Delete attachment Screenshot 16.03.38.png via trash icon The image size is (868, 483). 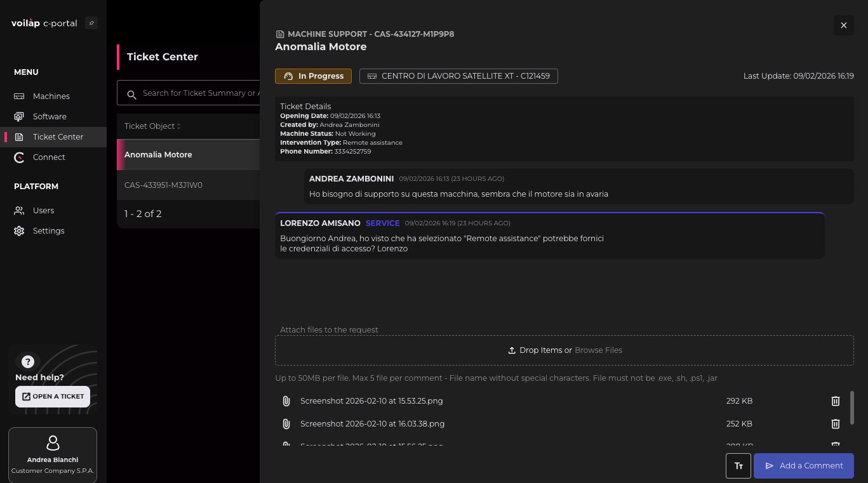coord(836,424)
